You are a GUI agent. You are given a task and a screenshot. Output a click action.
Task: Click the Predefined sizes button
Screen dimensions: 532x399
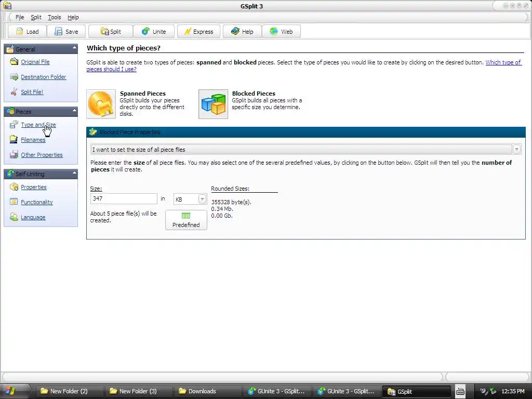tap(186, 220)
